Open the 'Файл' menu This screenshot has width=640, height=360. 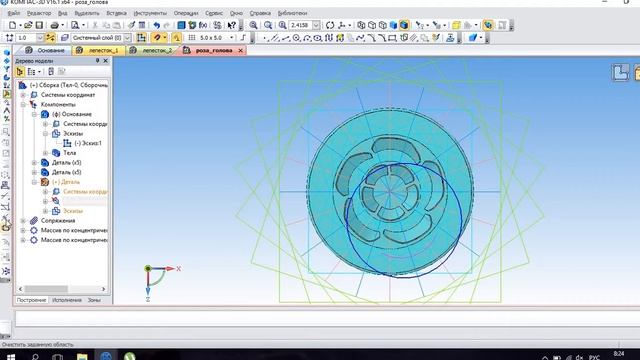[14, 13]
